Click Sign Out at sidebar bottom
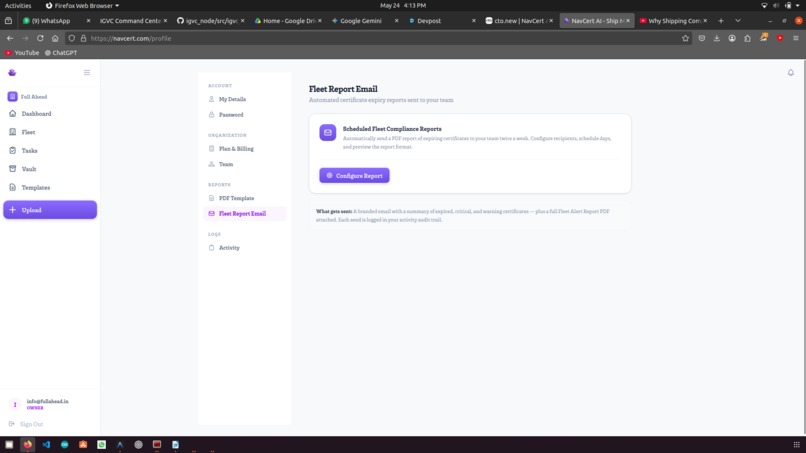 (x=26, y=424)
